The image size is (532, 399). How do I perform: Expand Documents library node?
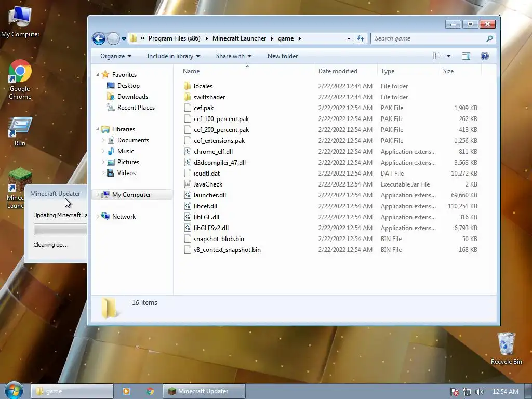pyautogui.click(x=103, y=140)
